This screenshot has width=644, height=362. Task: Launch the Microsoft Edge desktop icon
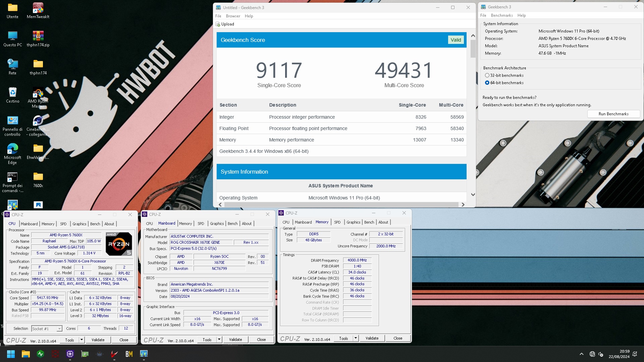[12, 154]
